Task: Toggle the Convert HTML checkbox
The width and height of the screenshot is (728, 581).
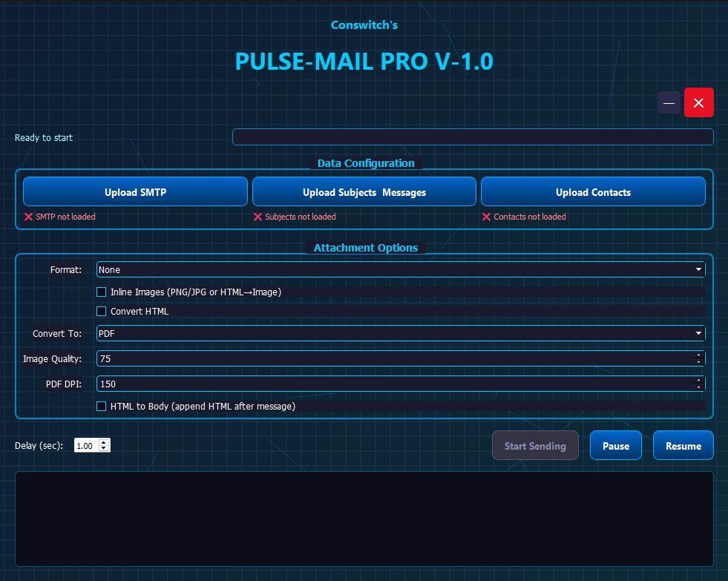Action: coord(102,312)
